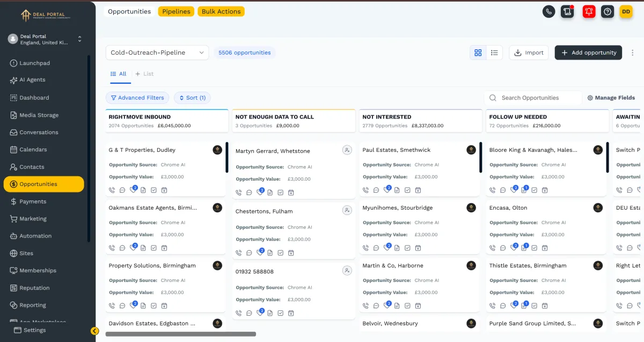Click owner avatar on Paul Estates, Smethwick card
This screenshot has height=342, width=644.
click(471, 150)
